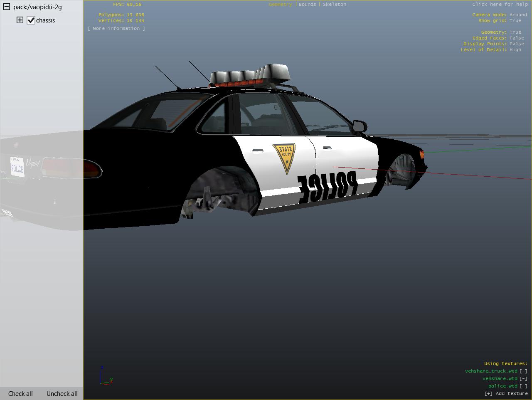Toggle the Edged Faces setting
The image size is (532, 400).
pos(517,38)
